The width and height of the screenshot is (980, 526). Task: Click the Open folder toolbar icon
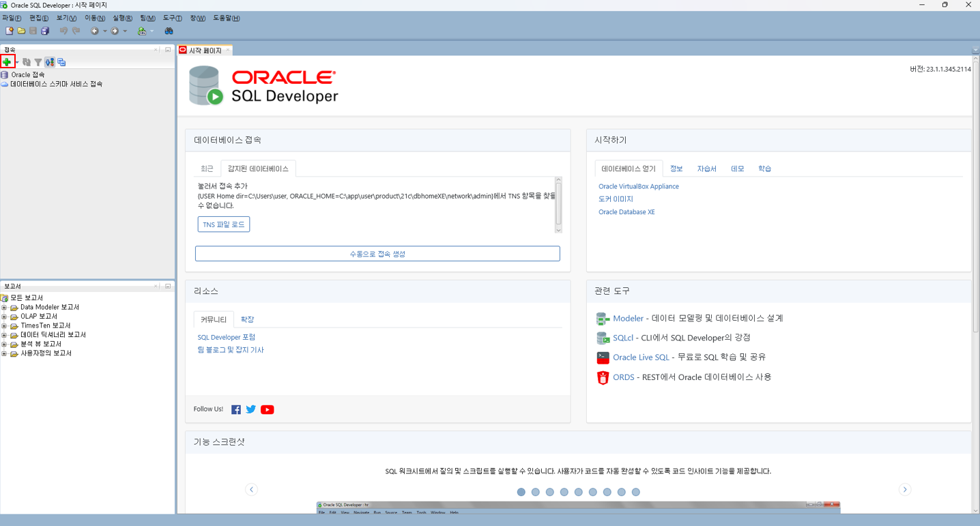[x=21, y=31]
